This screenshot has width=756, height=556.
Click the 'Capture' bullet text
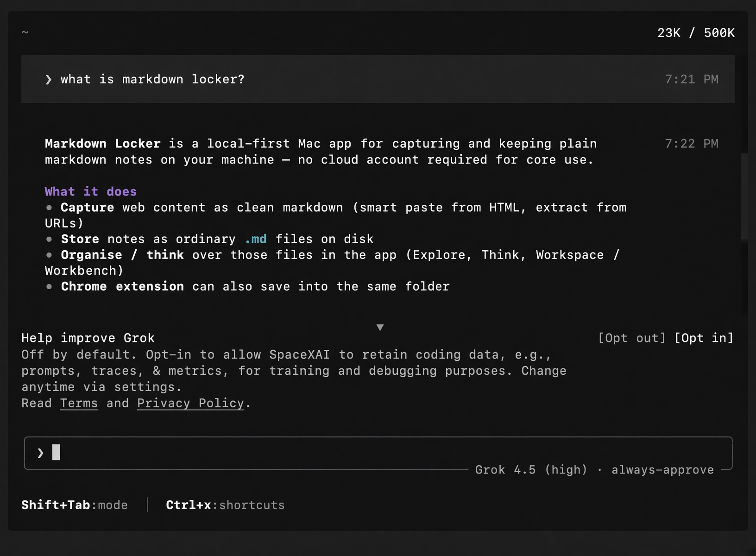coord(87,208)
